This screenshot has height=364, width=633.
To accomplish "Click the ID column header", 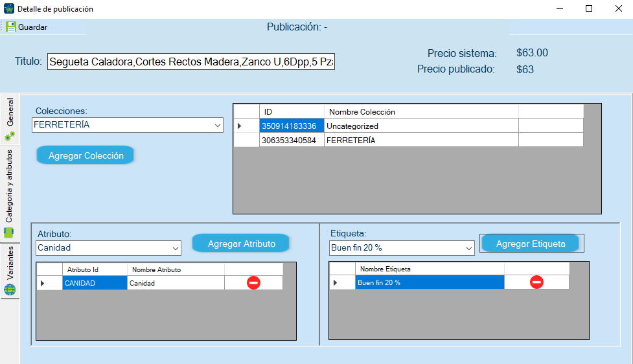I will 292,112.
